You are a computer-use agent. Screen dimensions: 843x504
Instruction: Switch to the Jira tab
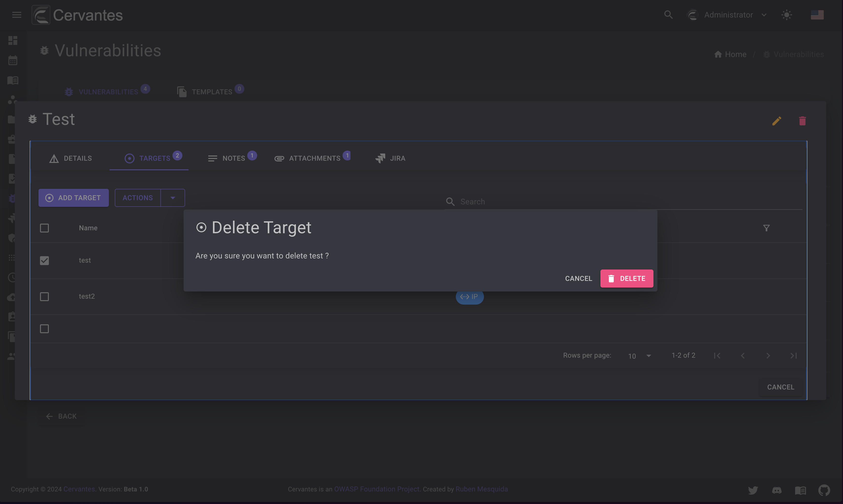(390, 158)
